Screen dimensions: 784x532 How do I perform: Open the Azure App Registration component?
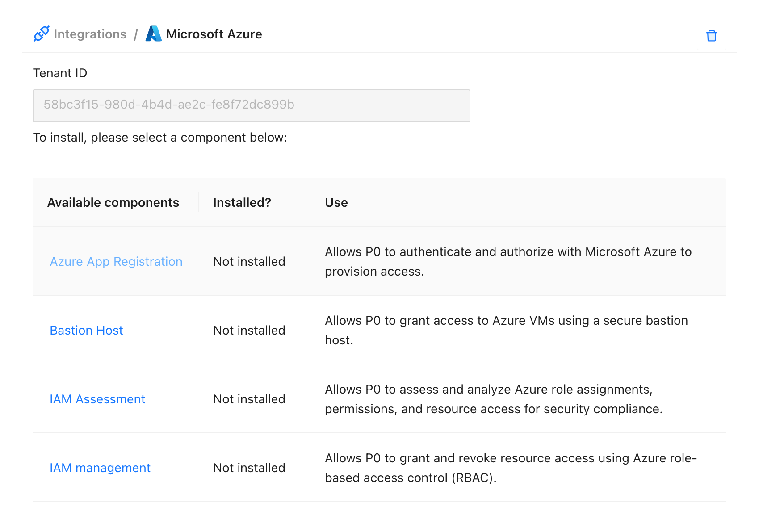116,261
